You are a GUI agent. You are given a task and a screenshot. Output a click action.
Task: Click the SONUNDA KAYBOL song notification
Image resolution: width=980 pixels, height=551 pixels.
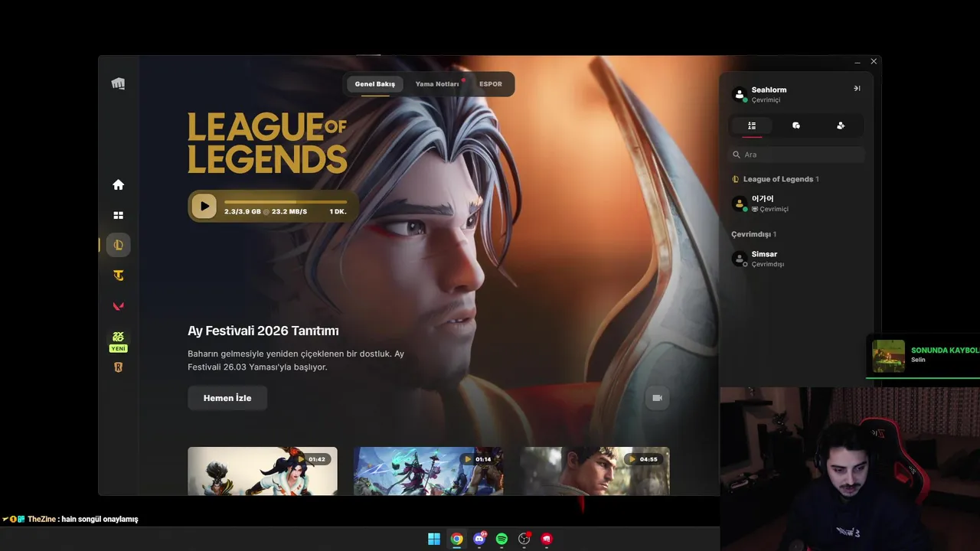point(923,356)
